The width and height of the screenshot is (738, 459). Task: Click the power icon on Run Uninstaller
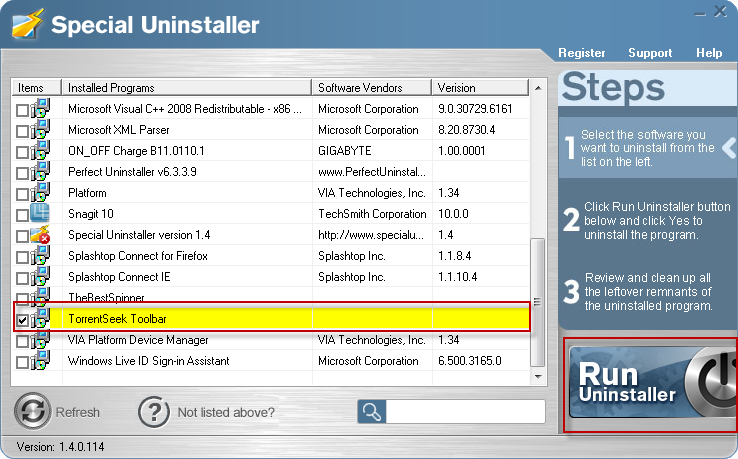pyautogui.click(x=712, y=382)
